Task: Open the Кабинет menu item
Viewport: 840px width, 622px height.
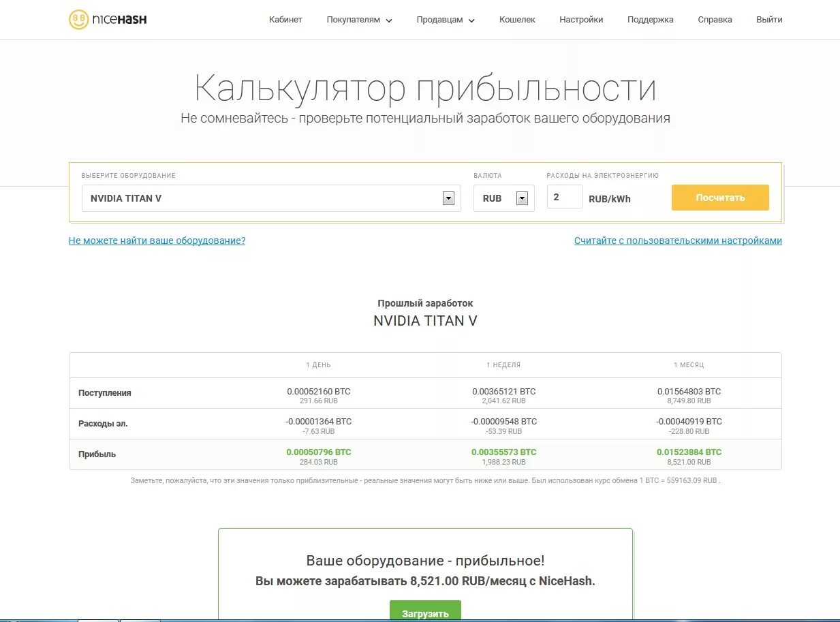Action: pos(285,20)
